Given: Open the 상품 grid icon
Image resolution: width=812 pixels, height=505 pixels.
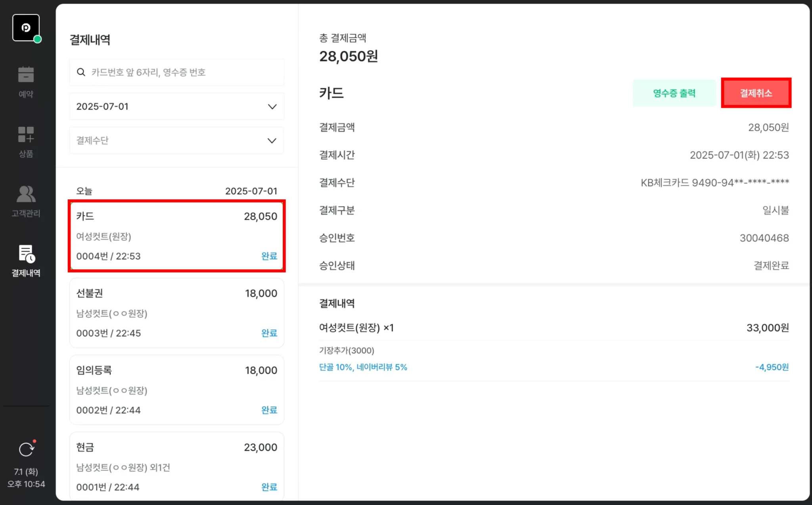Looking at the screenshot, I should 26,134.
